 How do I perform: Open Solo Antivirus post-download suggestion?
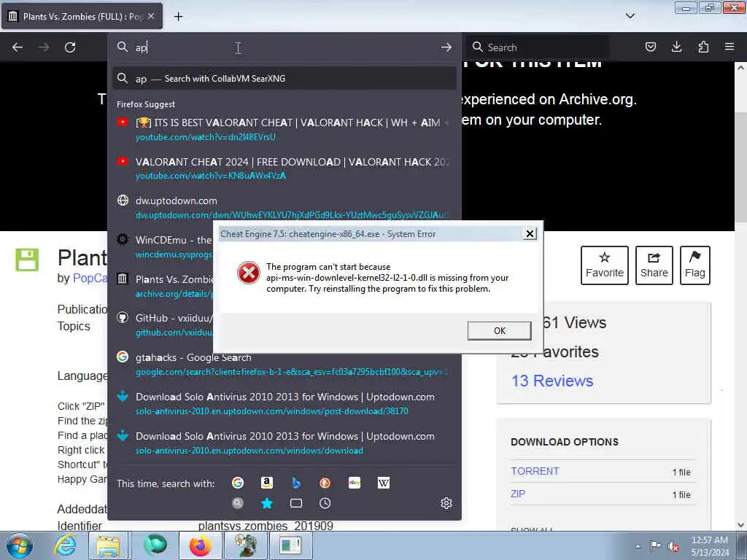point(285,403)
